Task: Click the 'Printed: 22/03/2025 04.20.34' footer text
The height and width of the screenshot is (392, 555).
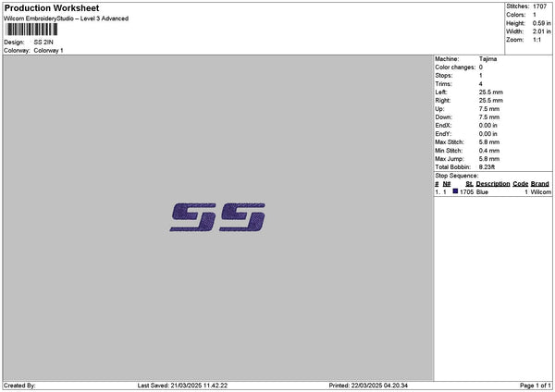Action: click(368, 386)
